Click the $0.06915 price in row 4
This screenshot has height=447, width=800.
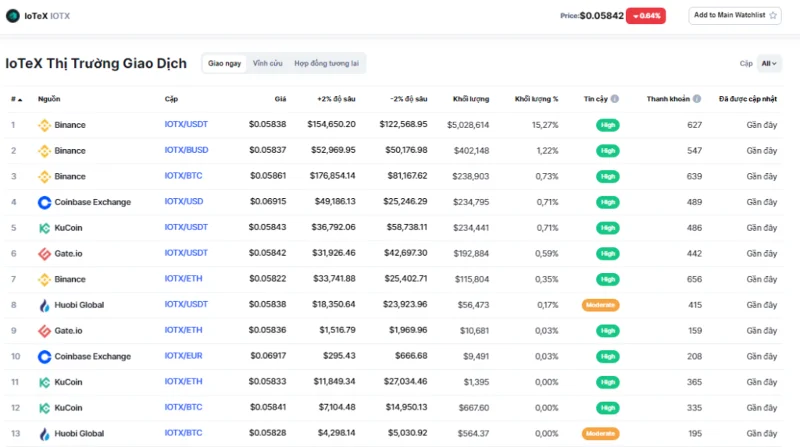click(x=268, y=202)
